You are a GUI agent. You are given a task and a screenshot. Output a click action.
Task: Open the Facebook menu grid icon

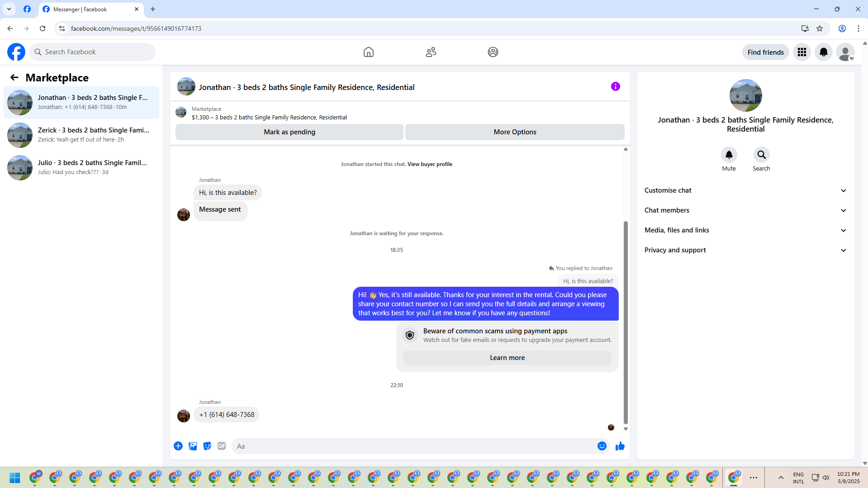click(x=802, y=52)
